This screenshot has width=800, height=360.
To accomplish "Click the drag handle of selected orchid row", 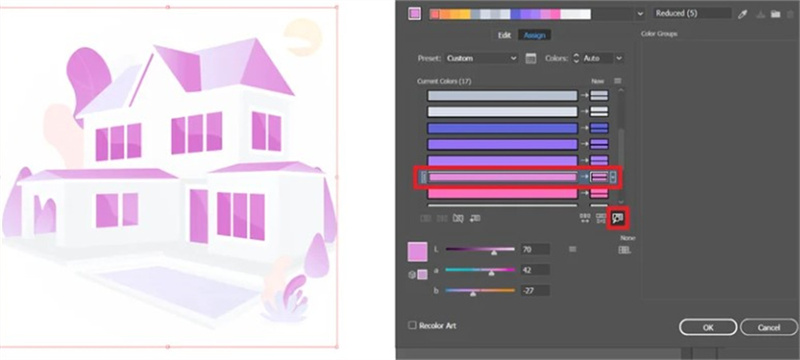I will pyautogui.click(x=423, y=177).
